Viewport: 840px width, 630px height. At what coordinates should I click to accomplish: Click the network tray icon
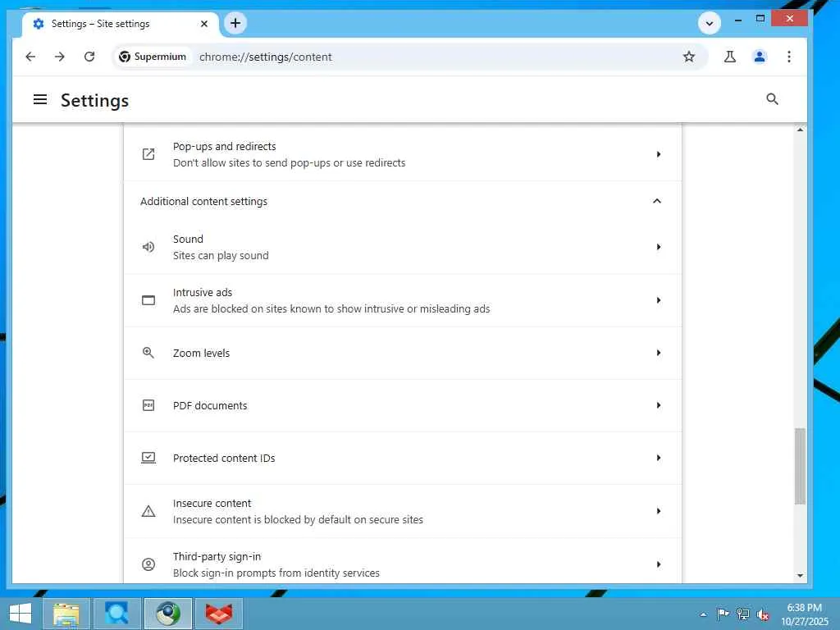tap(742, 614)
